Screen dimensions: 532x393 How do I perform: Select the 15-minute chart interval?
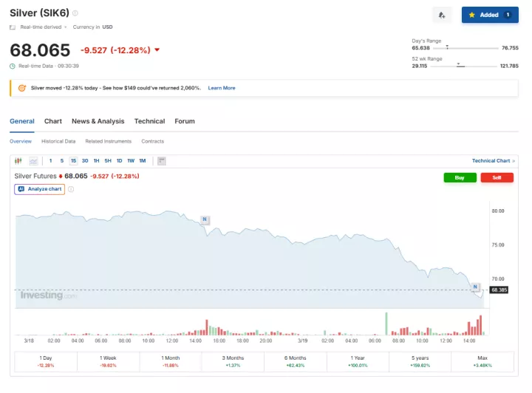(x=73, y=160)
